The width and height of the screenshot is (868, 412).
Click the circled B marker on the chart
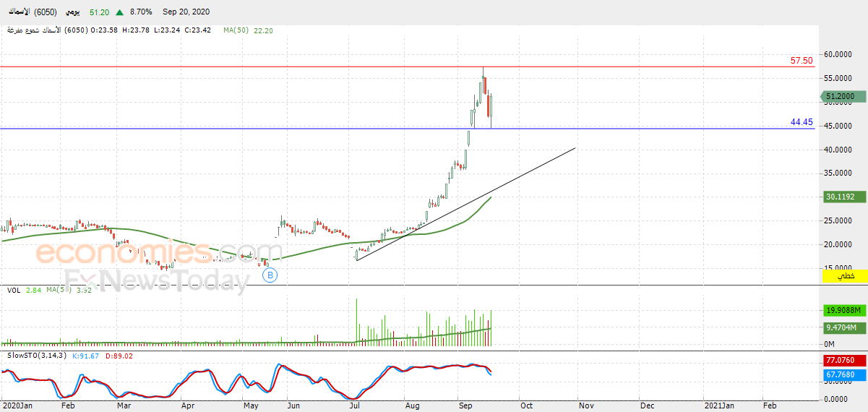coord(270,275)
